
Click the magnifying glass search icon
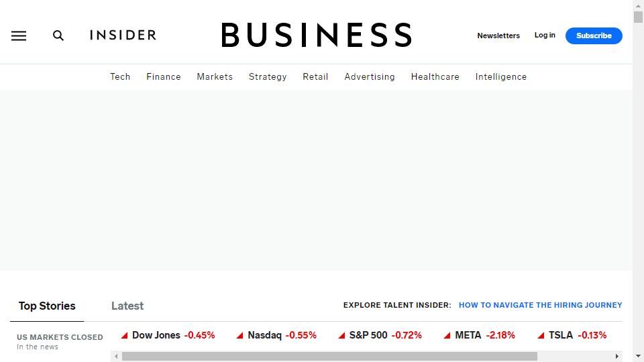coord(58,36)
